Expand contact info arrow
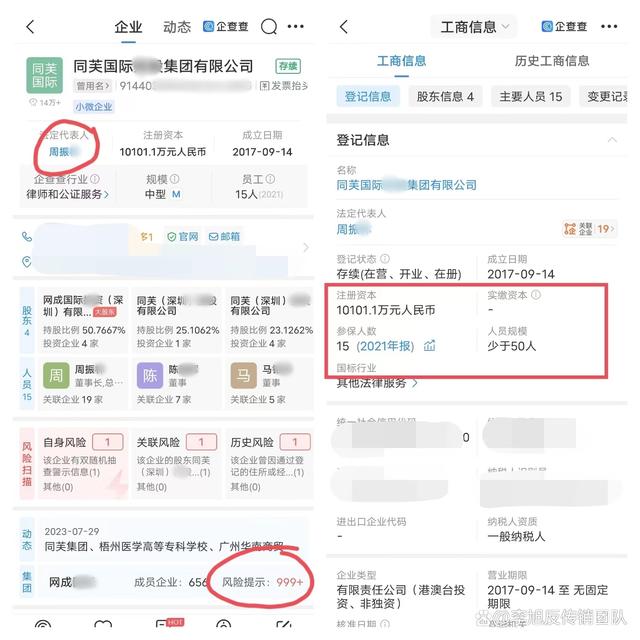The height and width of the screenshot is (640, 640). coord(306,247)
